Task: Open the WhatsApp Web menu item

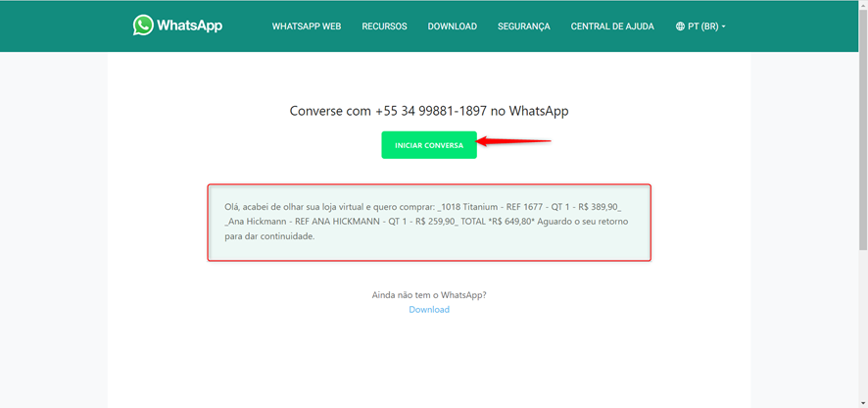Action: click(x=306, y=26)
